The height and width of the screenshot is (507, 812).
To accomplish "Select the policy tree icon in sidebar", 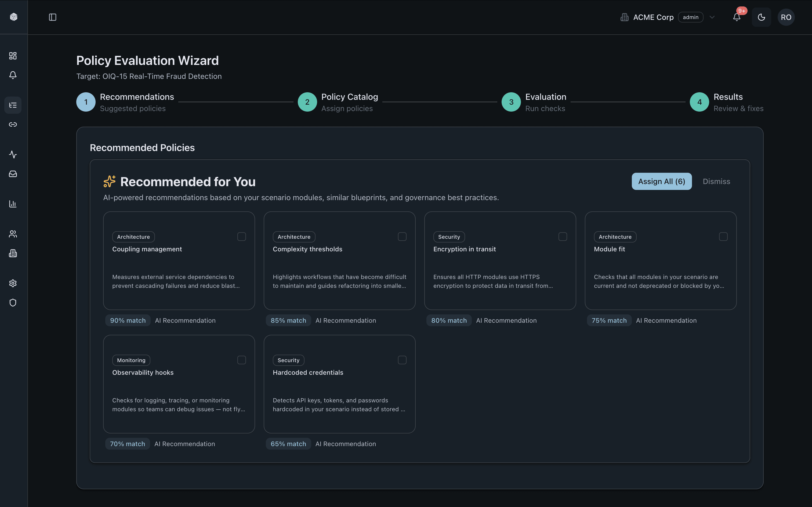I will 13,105.
